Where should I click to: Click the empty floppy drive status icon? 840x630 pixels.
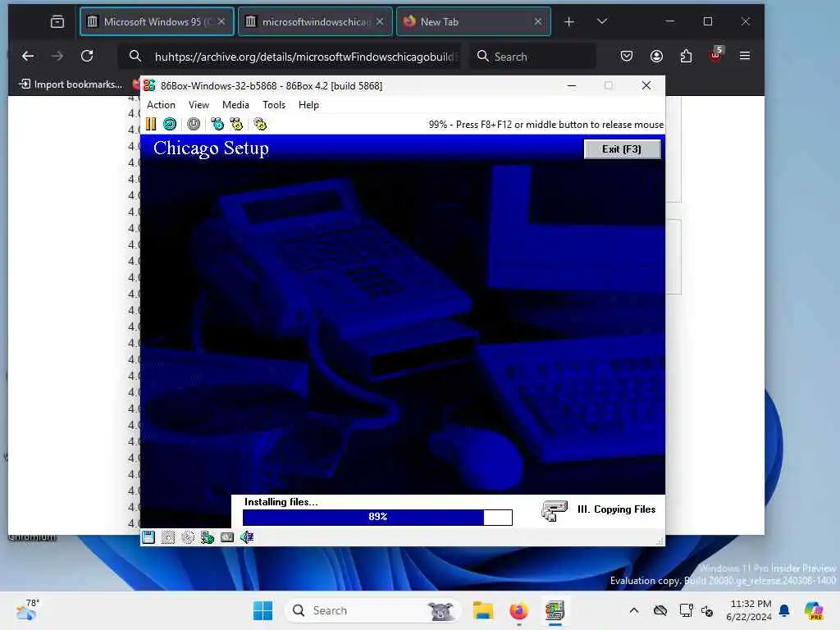[168, 537]
